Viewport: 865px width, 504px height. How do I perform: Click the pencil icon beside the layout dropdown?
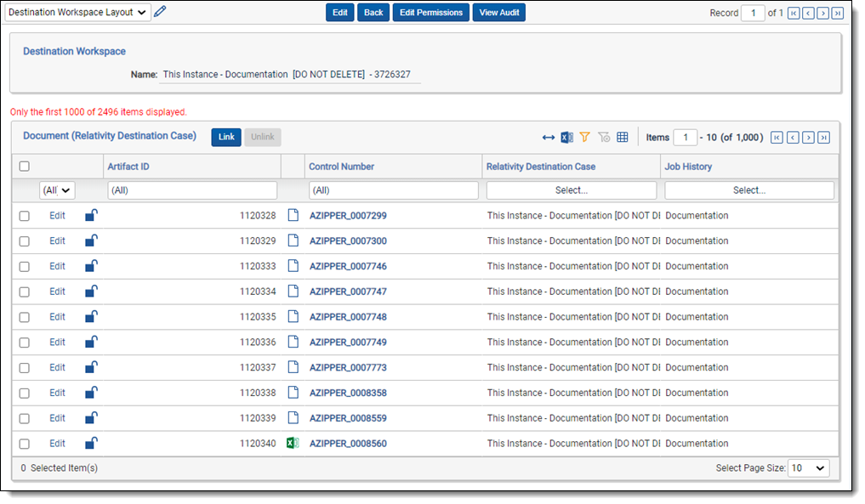click(x=160, y=12)
